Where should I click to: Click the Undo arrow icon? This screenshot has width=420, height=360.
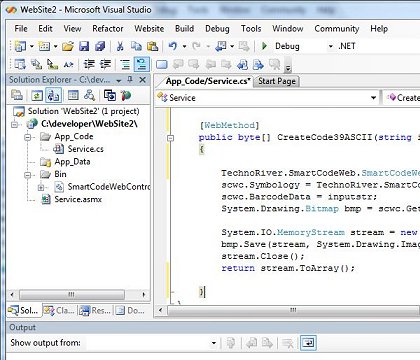point(173,46)
